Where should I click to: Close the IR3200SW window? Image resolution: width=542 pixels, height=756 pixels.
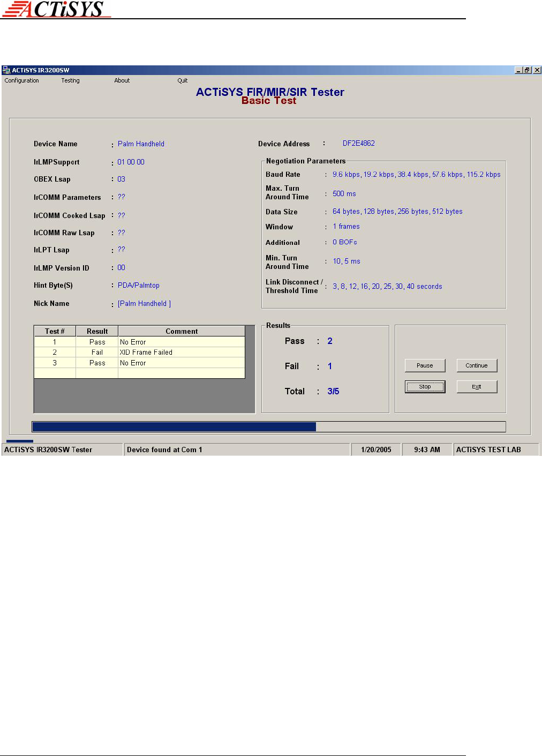click(537, 70)
